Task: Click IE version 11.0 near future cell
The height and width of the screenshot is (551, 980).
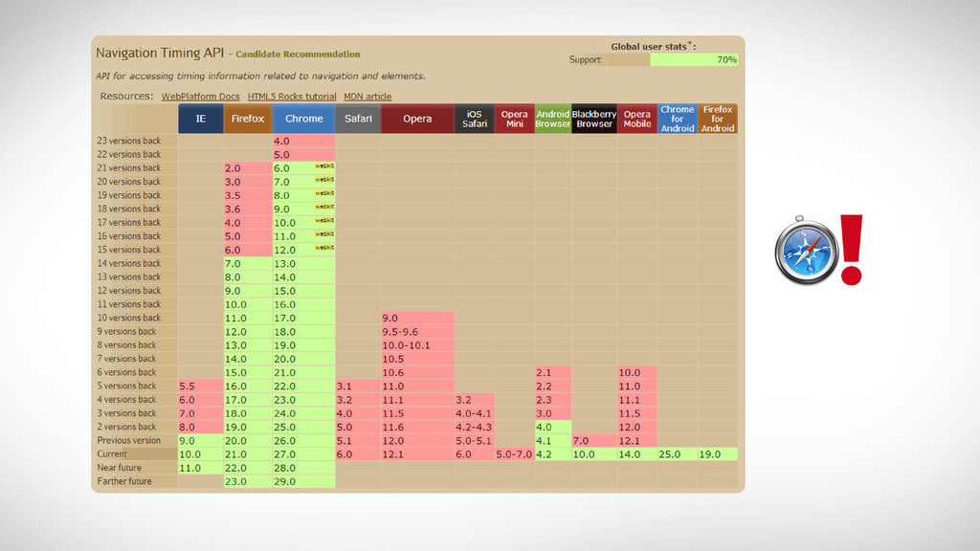Action: 201,468
